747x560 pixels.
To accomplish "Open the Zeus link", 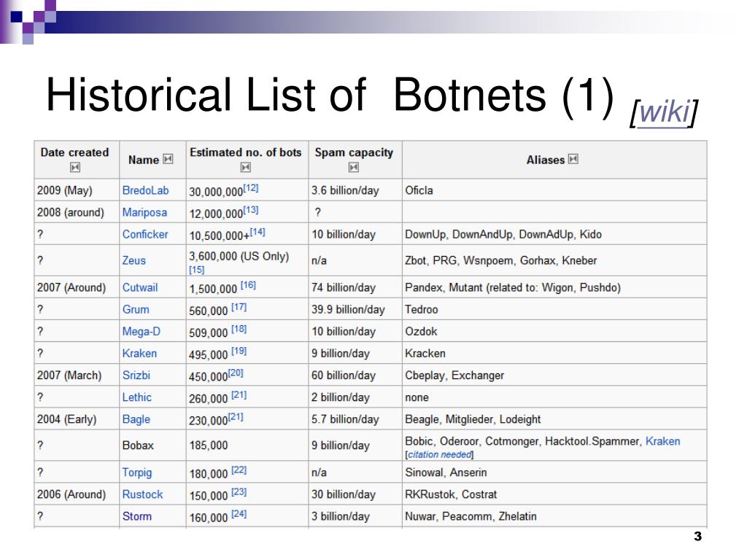I will (x=134, y=260).
